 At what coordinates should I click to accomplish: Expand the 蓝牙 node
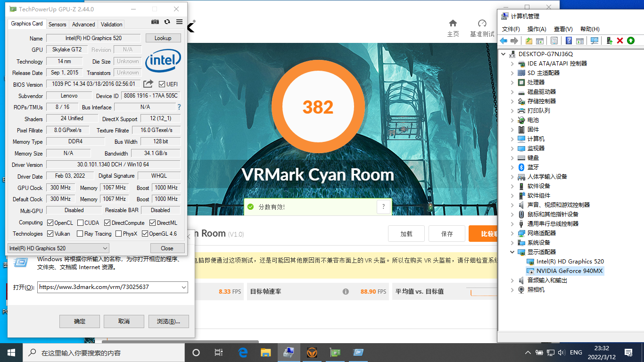point(512,167)
